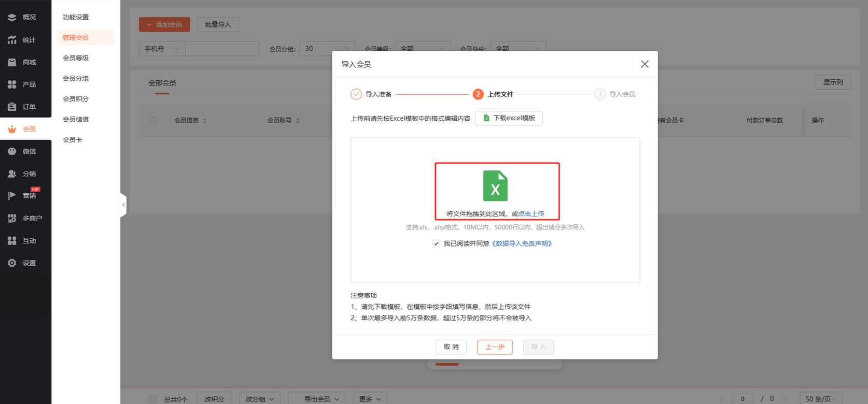Image resolution: width=868 pixels, height=404 pixels.
Task: Click the 取消 button in dialog
Action: [x=451, y=347]
